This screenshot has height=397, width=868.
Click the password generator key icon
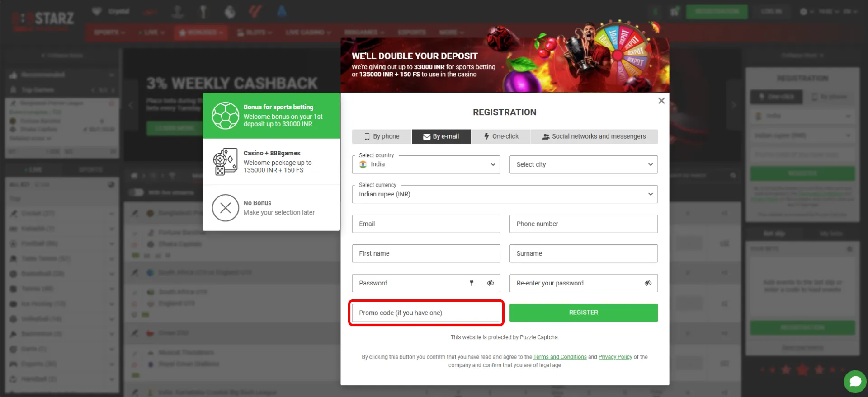tap(472, 283)
